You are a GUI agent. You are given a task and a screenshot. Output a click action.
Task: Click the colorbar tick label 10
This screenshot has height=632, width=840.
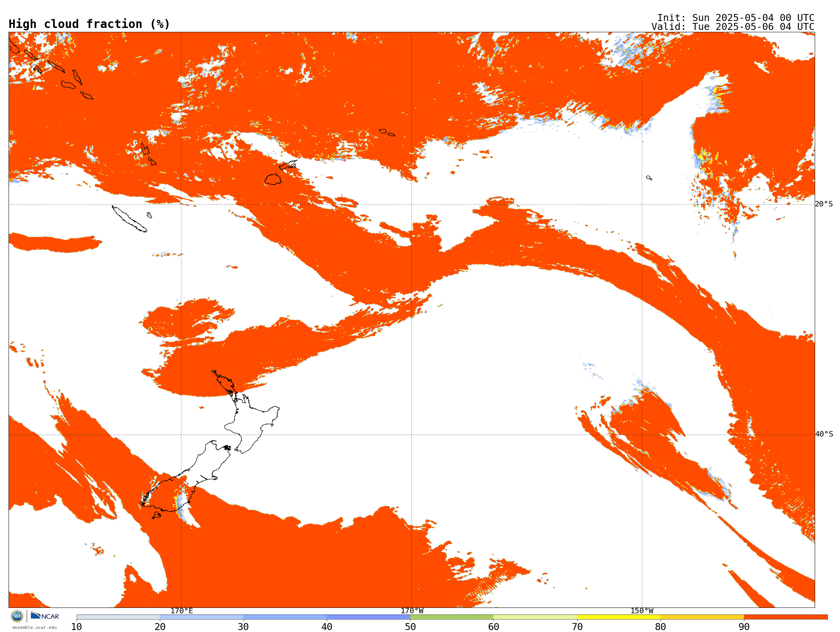click(x=77, y=627)
